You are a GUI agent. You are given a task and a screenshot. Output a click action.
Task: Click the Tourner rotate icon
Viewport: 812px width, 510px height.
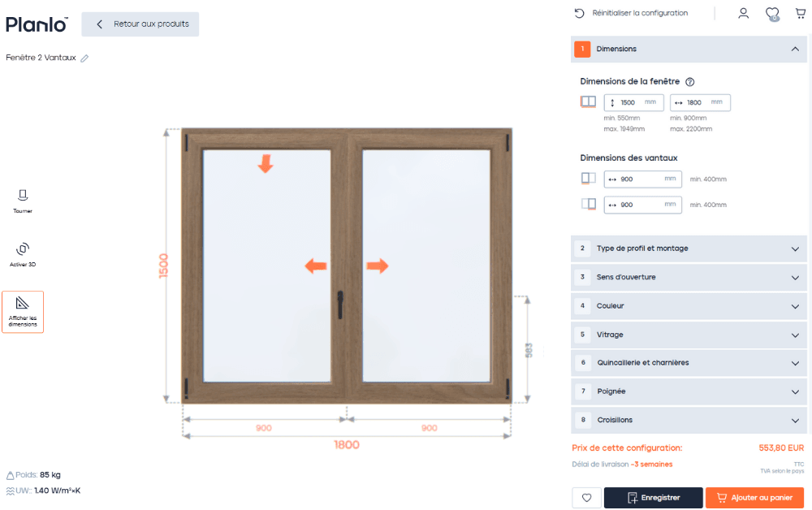point(23,195)
